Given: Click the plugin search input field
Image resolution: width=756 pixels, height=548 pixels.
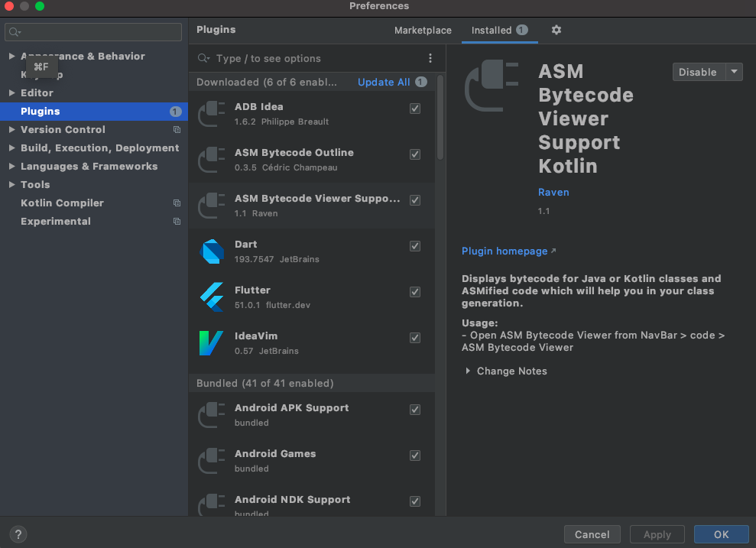Looking at the screenshot, I should 313,59.
